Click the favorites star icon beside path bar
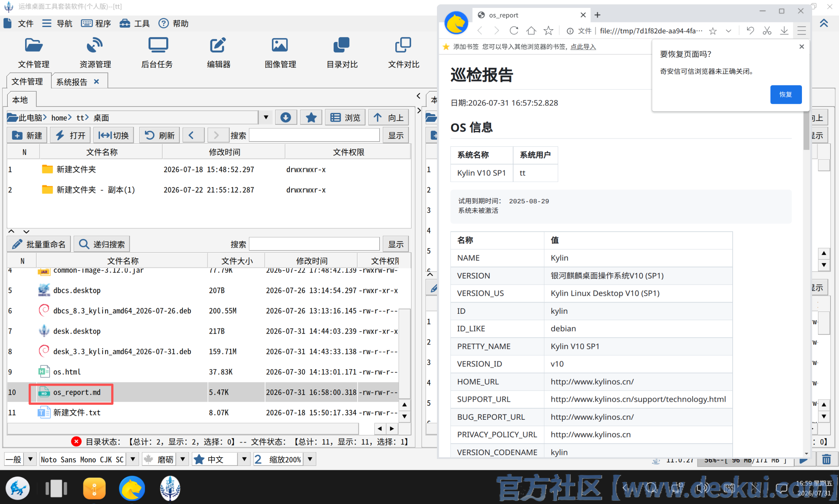Image resolution: width=839 pixels, height=504 pixels. click(311, 118)
